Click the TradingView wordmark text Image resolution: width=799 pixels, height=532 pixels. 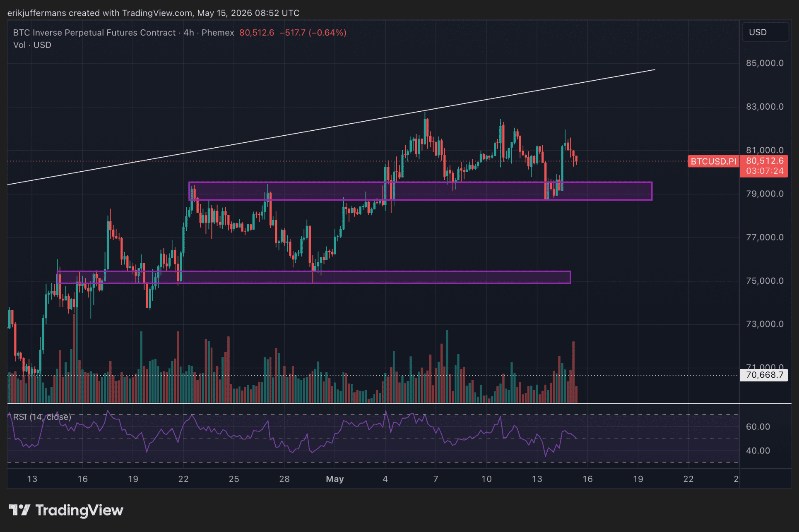79,510
